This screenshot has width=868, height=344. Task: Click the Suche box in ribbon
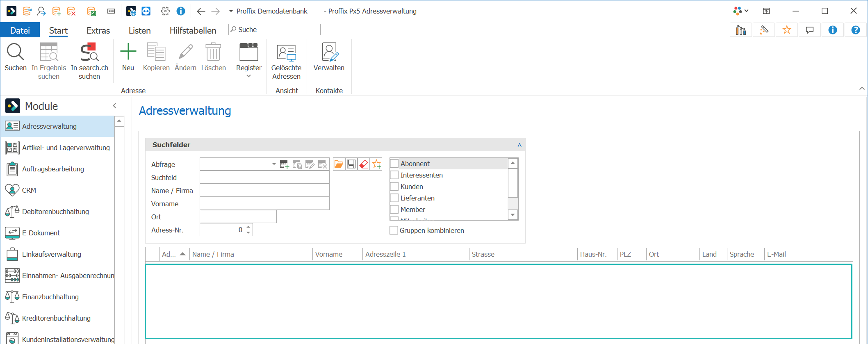click(274, 30)
